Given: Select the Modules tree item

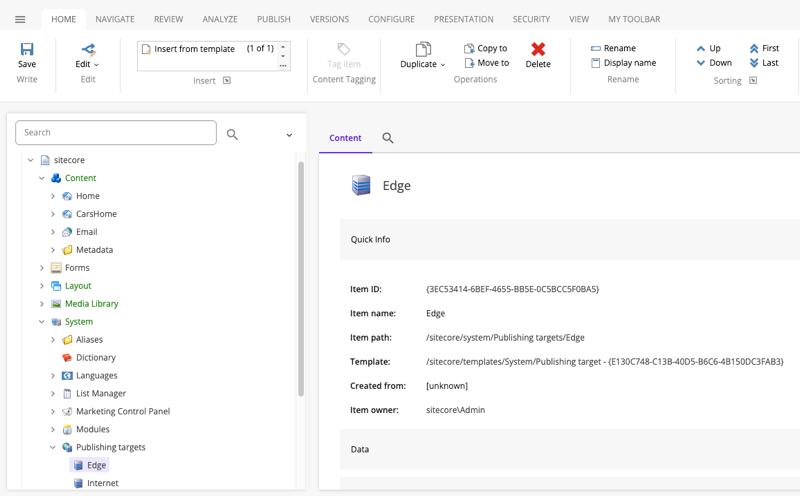Looking at the screenshot, I should pos(93,429).
